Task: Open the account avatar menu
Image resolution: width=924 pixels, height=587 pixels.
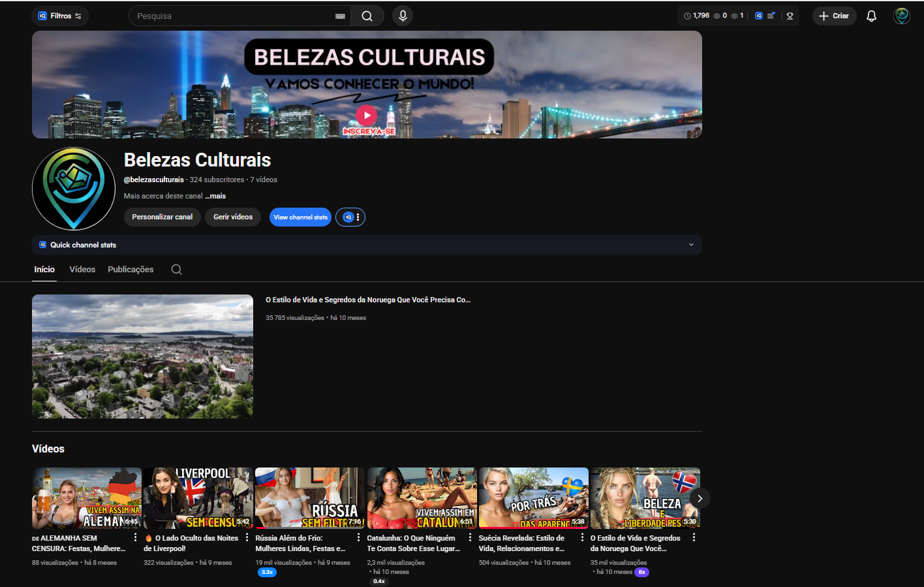Action: (x=902, y=16)
